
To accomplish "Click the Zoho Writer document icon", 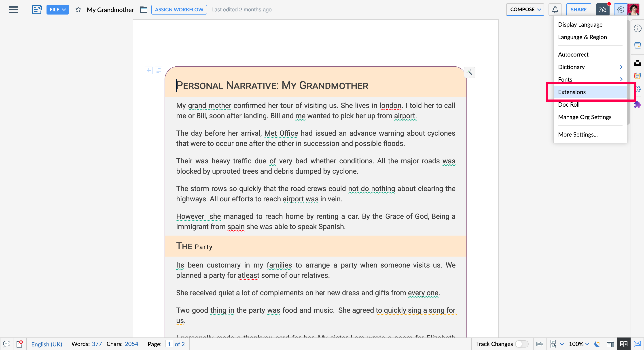I will click(37, 9).
